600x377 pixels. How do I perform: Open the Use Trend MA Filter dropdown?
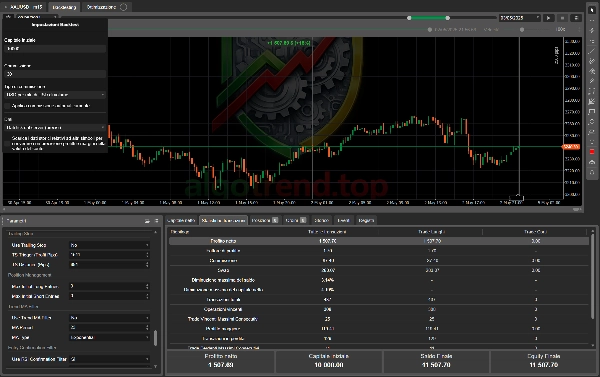pos(109,318)
